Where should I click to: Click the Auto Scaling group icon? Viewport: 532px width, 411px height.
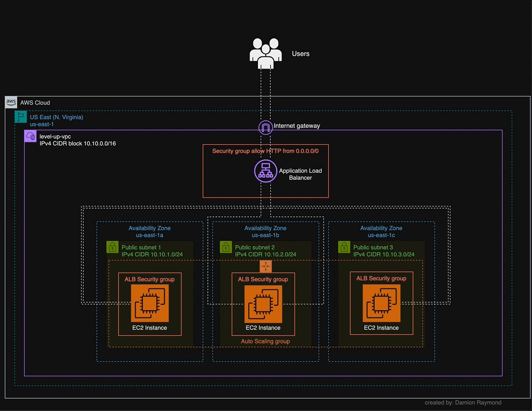(x=265, y=266)
